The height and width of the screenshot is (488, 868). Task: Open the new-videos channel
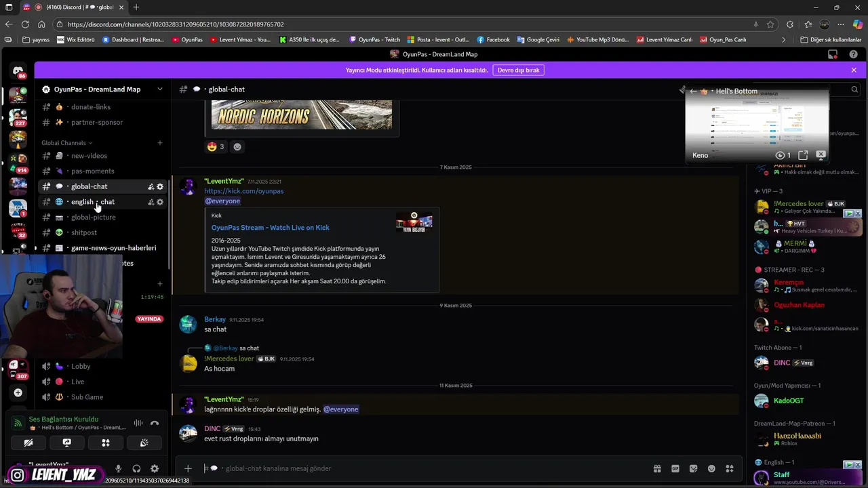click(x=89, y=156)
